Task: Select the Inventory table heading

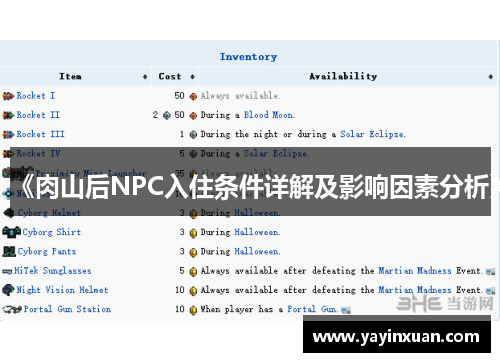Action: [248, 57]
